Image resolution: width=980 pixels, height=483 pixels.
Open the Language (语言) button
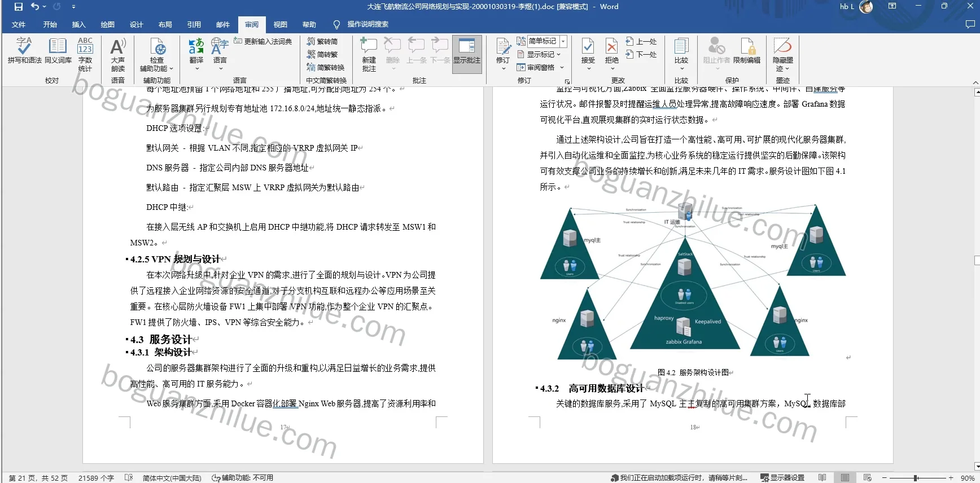click(220, 54)
